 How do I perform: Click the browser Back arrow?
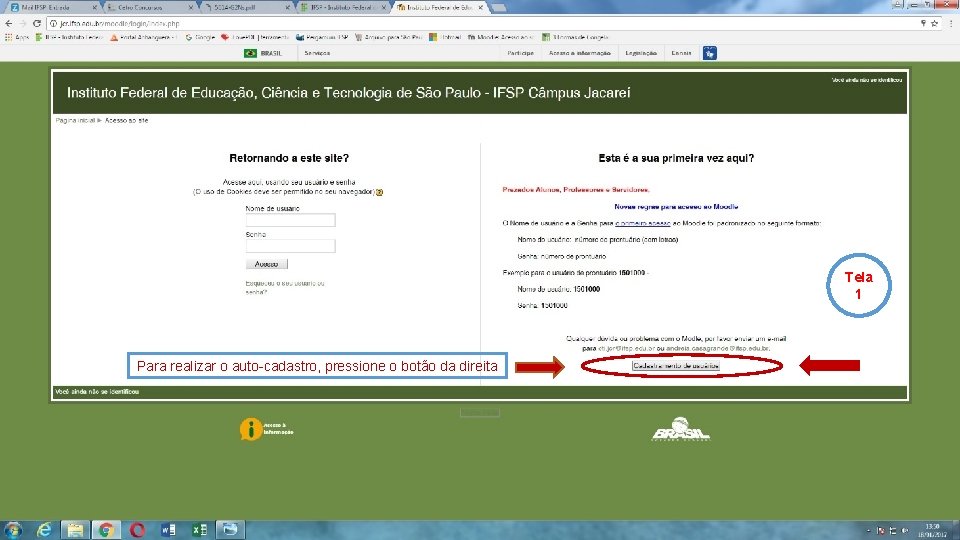click(x=9, y=23)
